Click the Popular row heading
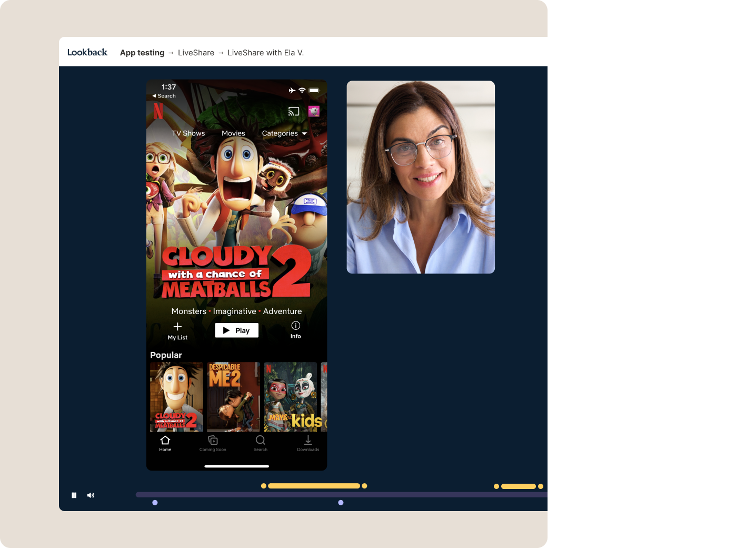The height and width of the screenshot is (548, 756). point(166,355)
